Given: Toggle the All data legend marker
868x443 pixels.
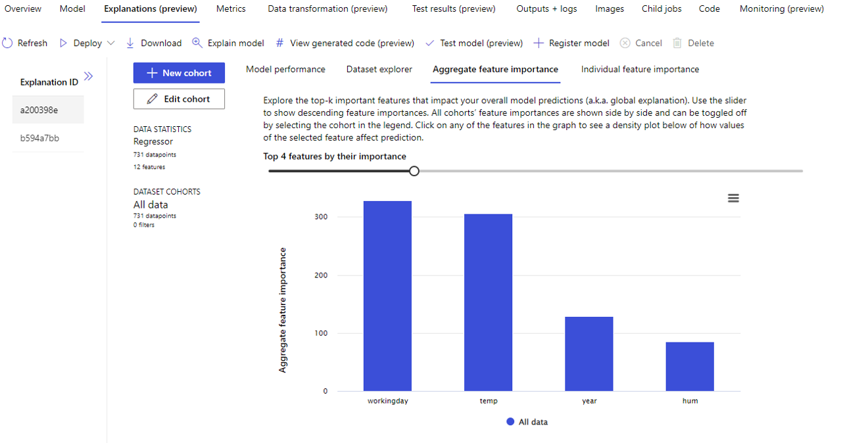Looking at the screenshot, I should [x=510, y=422].
